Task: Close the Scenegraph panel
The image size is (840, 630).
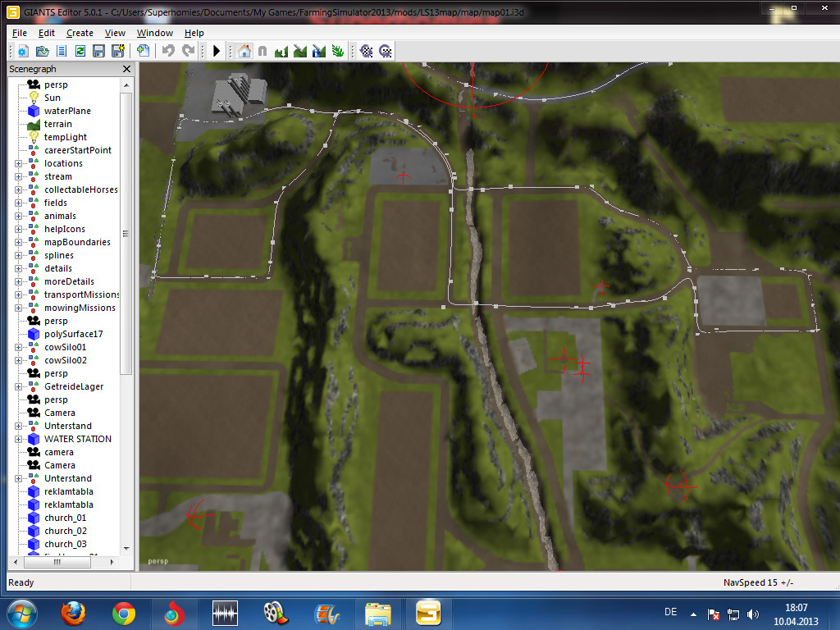Action: [x=126, y=69]
